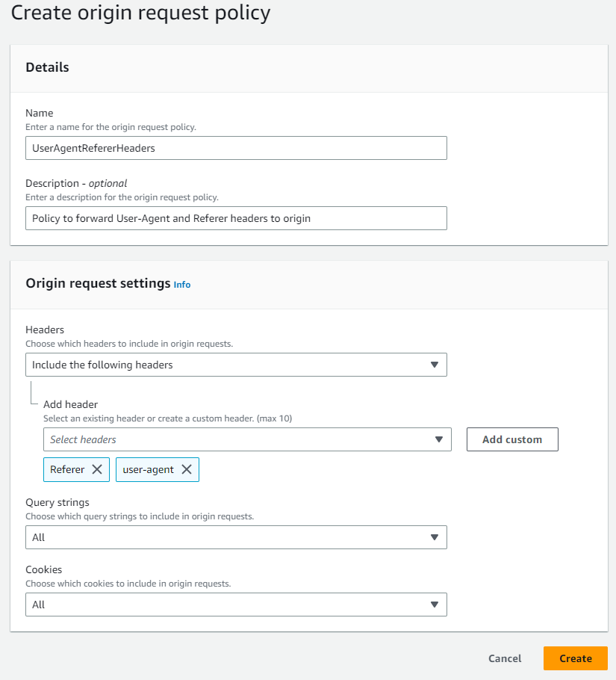Click the orange Create button
Screen dimensions: 616x680
point(575,658)
